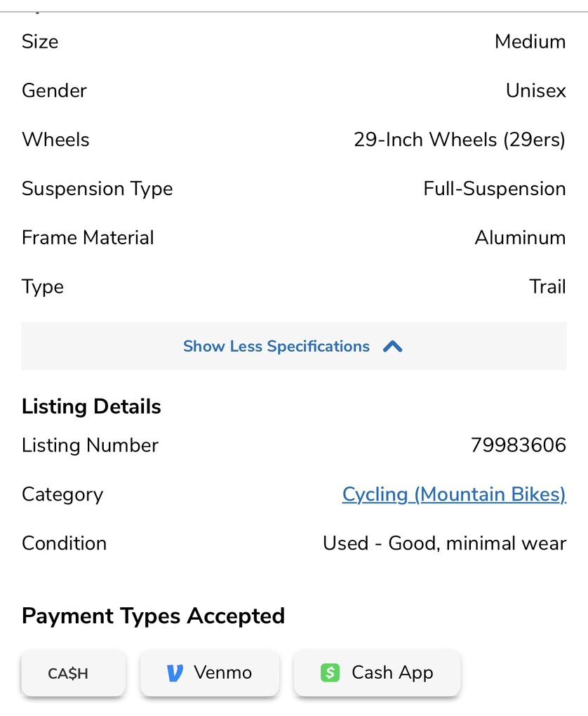Click the Trail type value
588x716 pixels.
[x=547, y=286]
